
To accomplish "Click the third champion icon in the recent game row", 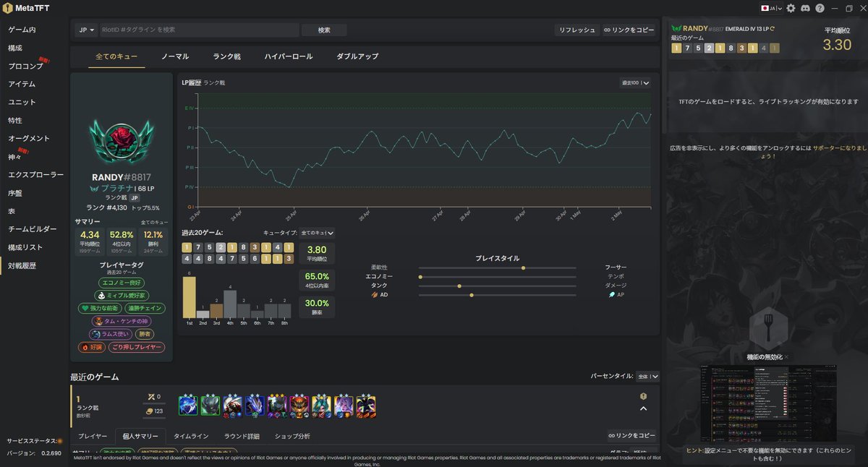I will [x=233, y=406].
